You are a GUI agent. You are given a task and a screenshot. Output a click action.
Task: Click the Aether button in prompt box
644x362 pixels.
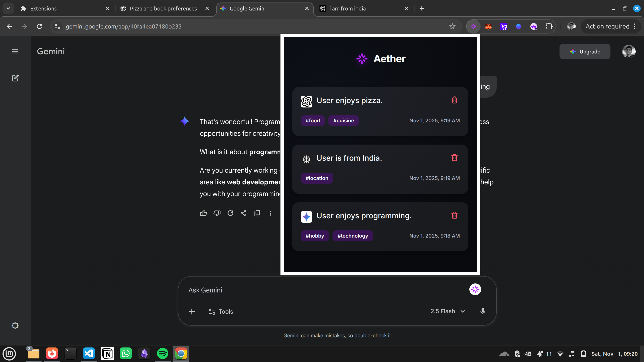[x=475, y=289]
